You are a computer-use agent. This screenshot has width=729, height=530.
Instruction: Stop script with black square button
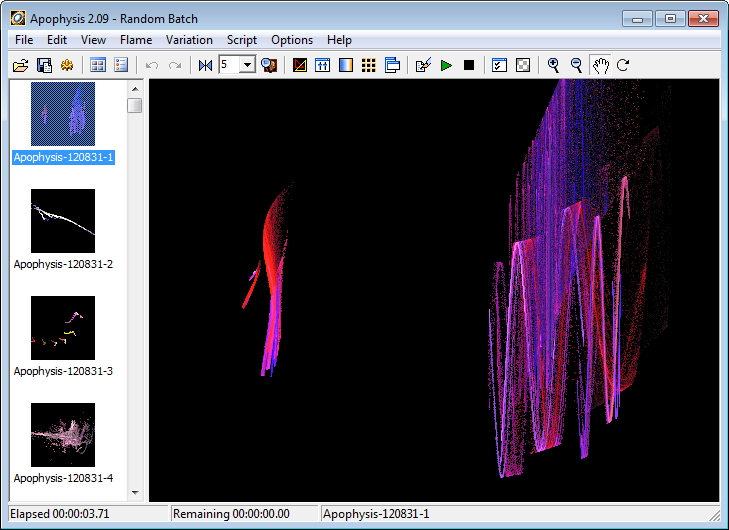tap(469, 65)
